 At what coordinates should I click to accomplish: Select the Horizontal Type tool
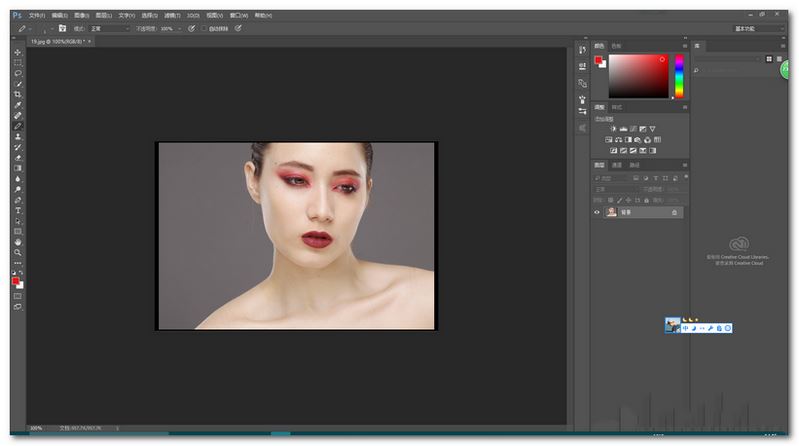click(x=17, y=210)
